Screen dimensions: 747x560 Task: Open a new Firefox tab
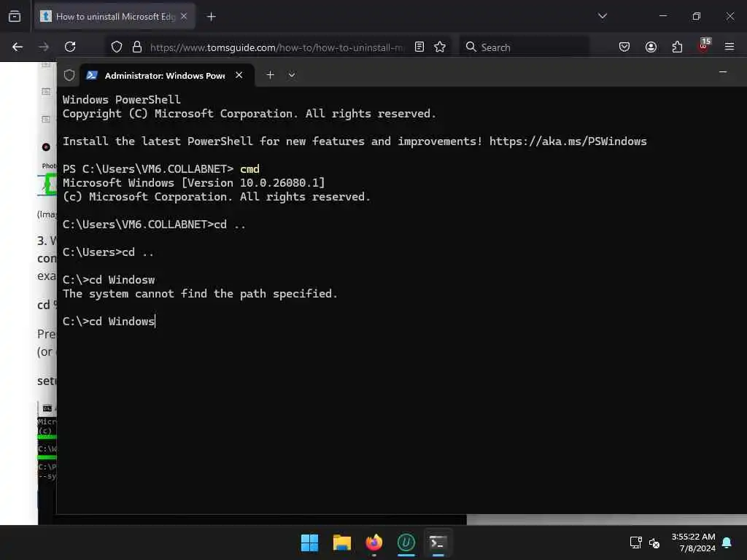click(212, 17)
